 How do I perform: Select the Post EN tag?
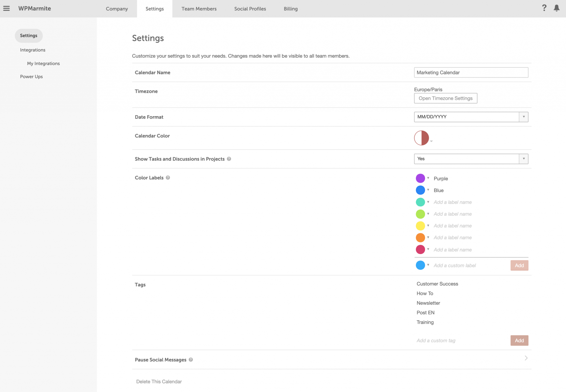click(x=425, y=313)
